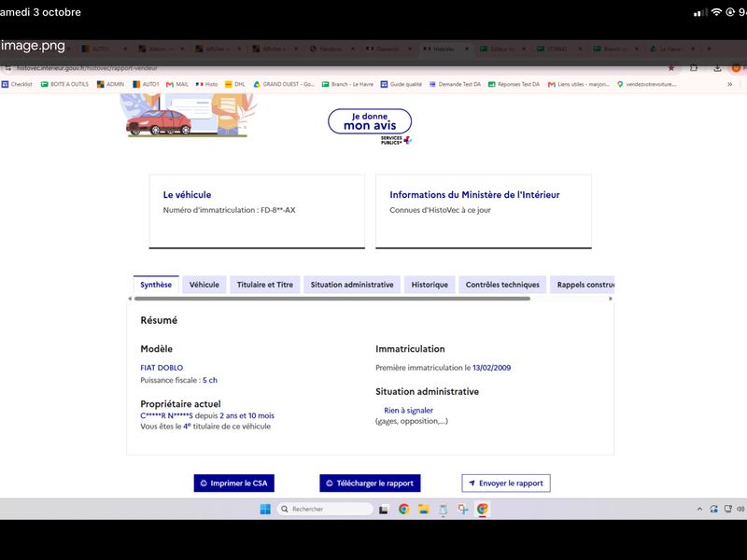Click the horizontal tab scrollbar thumb
This screenshot has height=560, width=747.
[x=332, y=299]
